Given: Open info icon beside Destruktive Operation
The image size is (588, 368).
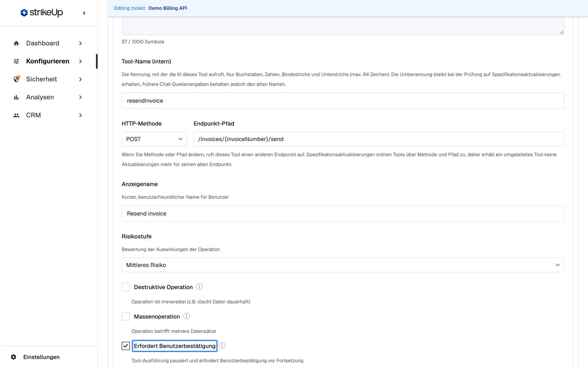Looking at the screenshot, I should (199, 287).
